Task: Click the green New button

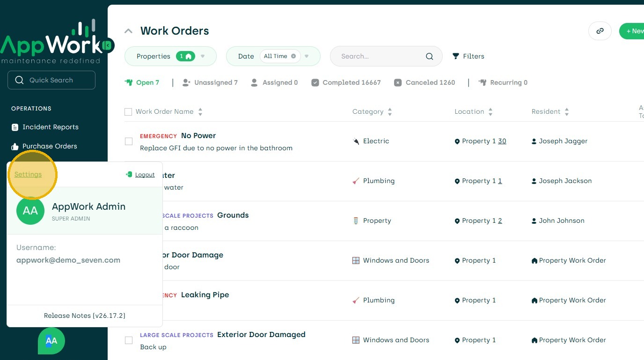Action: click(x=632, y=31)
